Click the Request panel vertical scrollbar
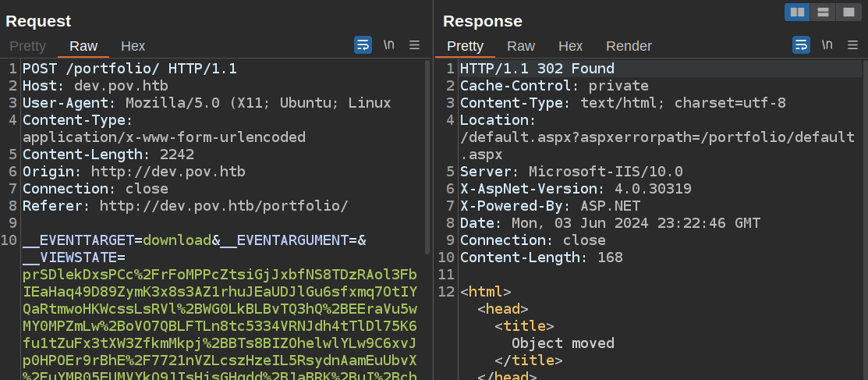 click(x=427, y=156)
